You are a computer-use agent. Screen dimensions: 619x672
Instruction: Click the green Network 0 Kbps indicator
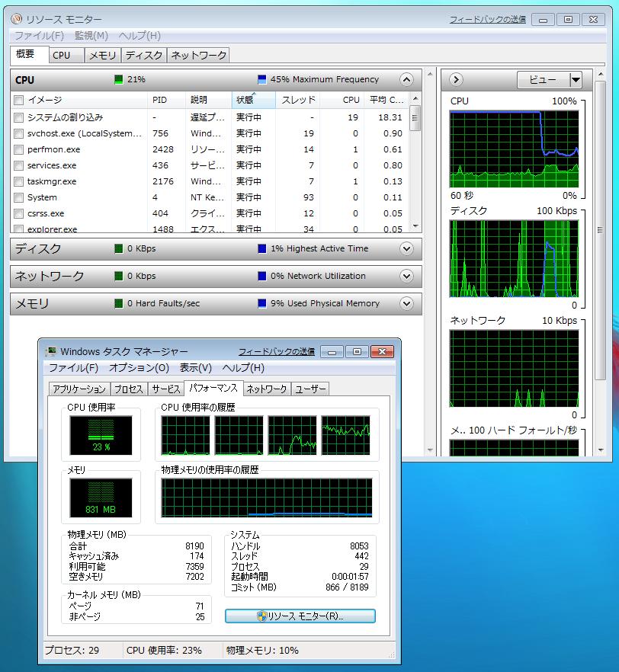119,276
